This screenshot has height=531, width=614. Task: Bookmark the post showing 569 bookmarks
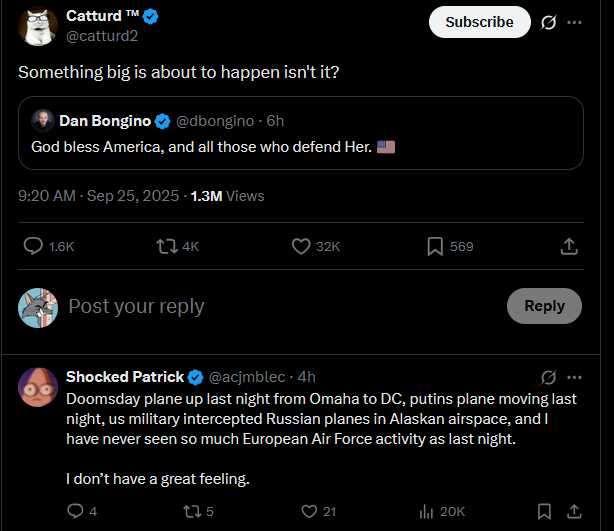(x=436, y=246)
